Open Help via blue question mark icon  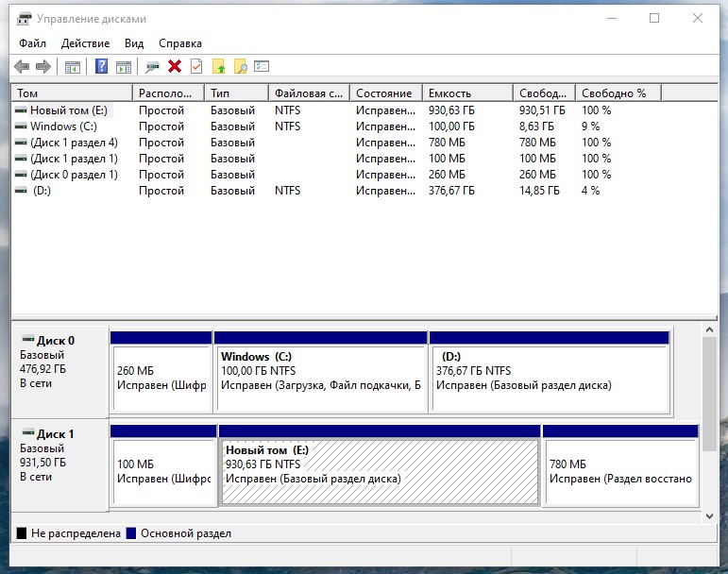(x=101, y=66)
